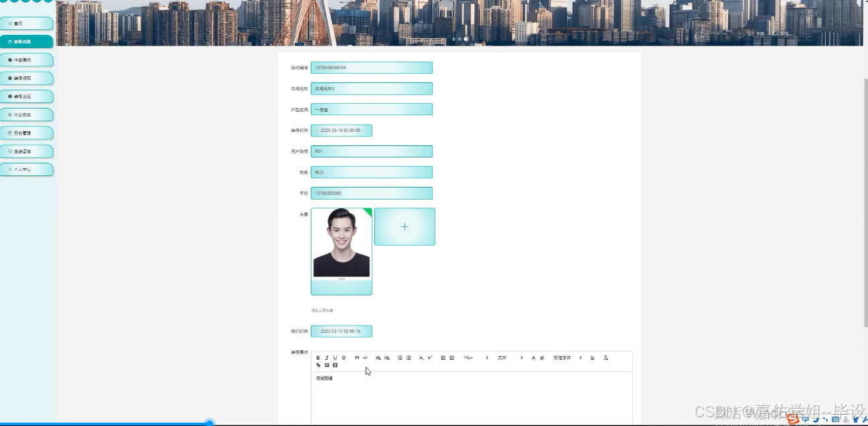Insert a code block in the editor
This screenshot has height=426, width=868.
365,358
